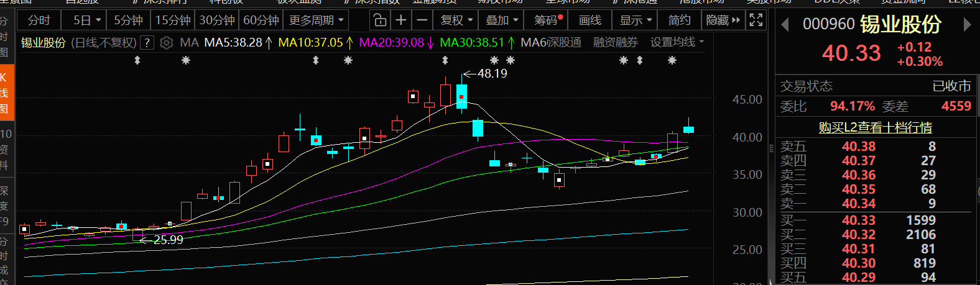Go to previous stock with left arrow
This screenshot has width=980, height=285.
[785, 25]
